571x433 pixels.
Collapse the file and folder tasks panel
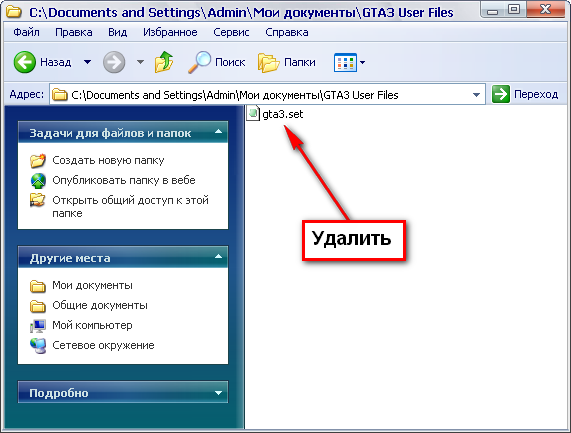[218, 132]
